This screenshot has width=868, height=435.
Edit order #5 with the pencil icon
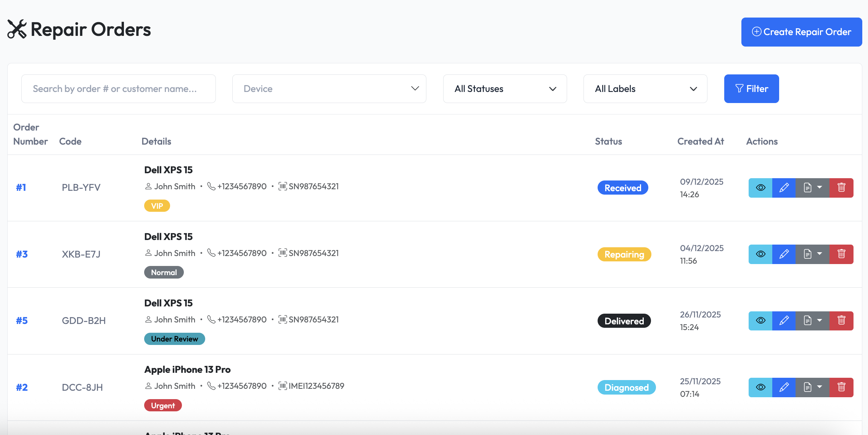784,321
